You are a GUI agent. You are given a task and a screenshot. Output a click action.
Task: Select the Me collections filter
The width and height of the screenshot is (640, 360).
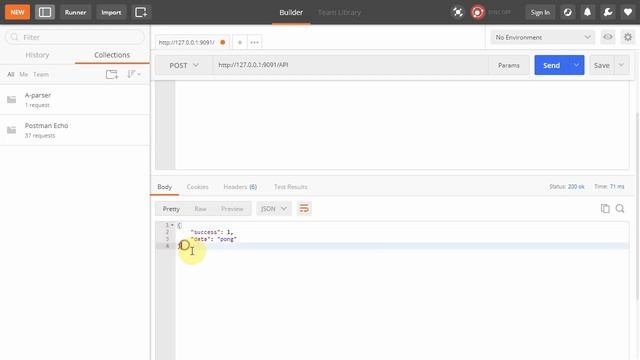point(24,74)
